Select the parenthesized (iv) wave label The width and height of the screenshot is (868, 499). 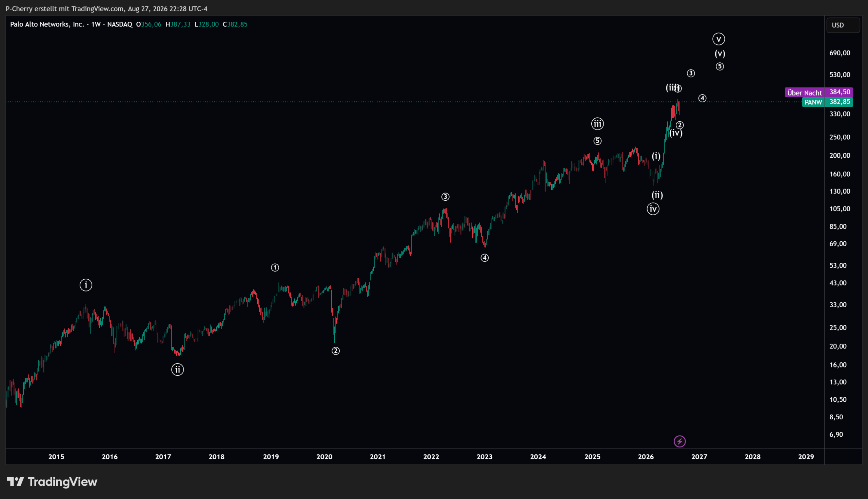[x=676, y=133]
